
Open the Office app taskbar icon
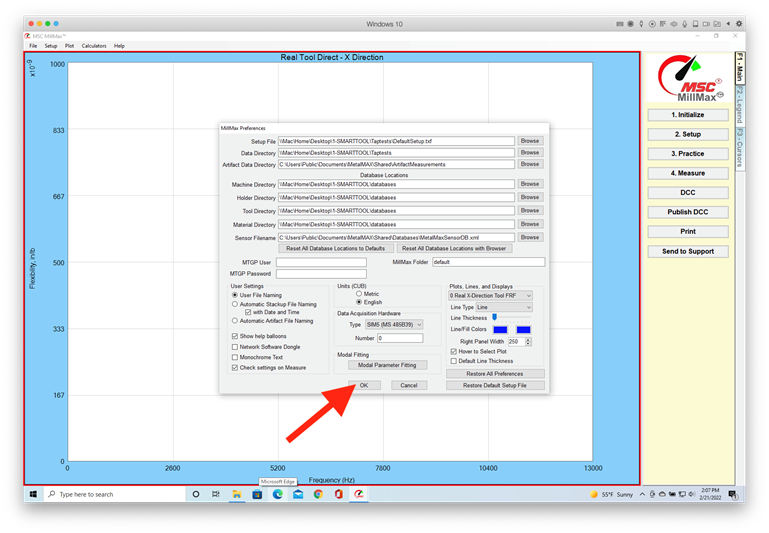tap(338, 494)
